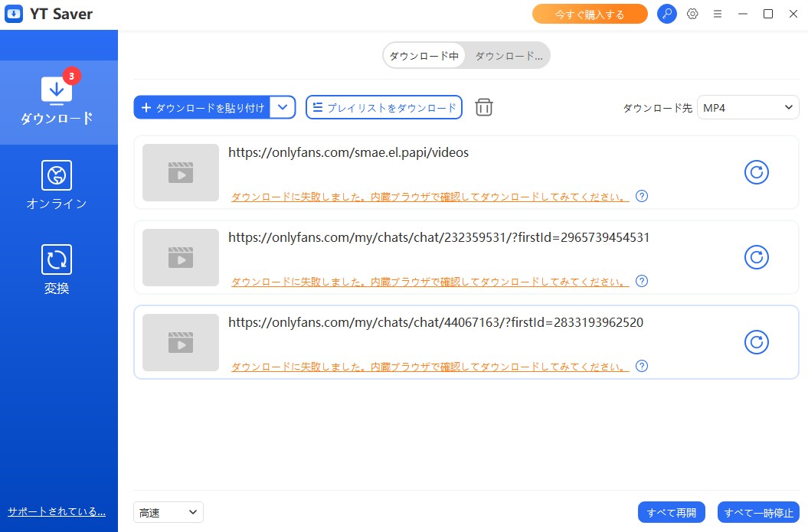Click the すべて一時停止 button
Viewport: 808px width, 532px height.
pos(758,512)
